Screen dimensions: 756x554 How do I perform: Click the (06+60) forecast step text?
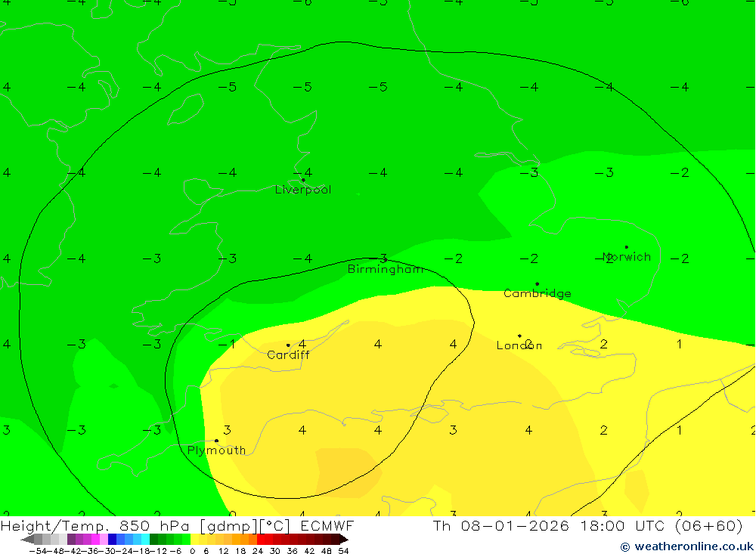click(x=709, y=525)
